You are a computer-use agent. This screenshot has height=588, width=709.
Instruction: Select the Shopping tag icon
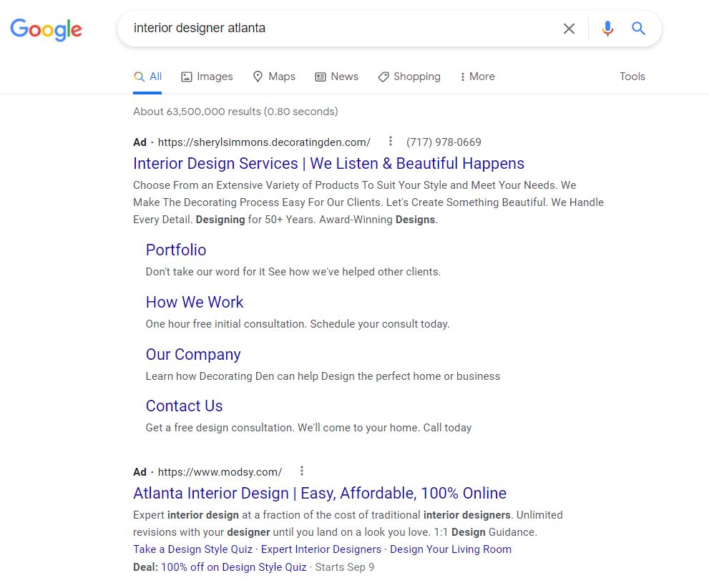(383, 76)
